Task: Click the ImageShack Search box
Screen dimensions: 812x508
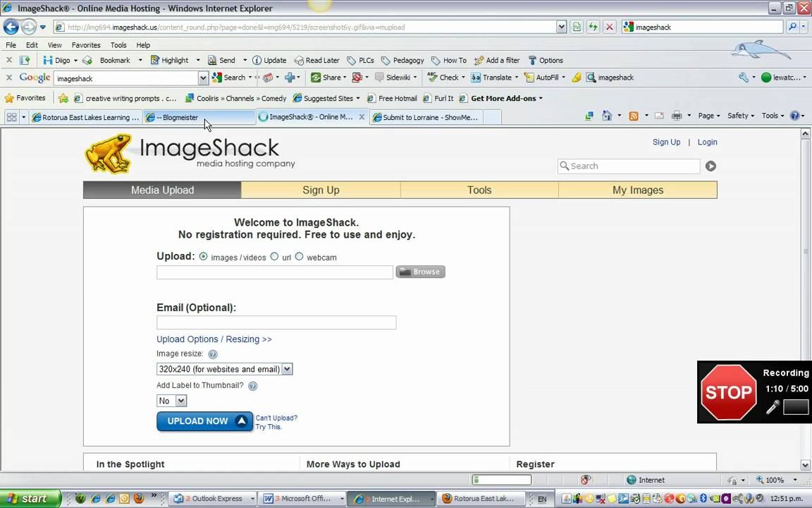Action: 629,166
